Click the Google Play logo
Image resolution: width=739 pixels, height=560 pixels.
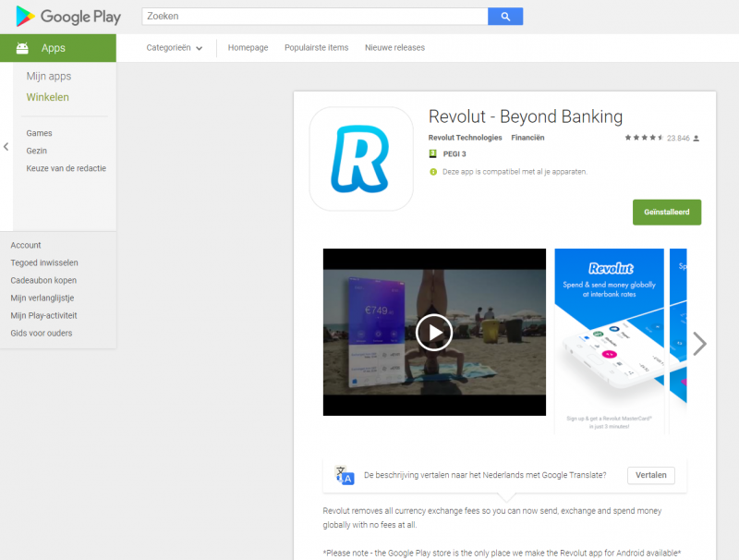pos(68,17)
